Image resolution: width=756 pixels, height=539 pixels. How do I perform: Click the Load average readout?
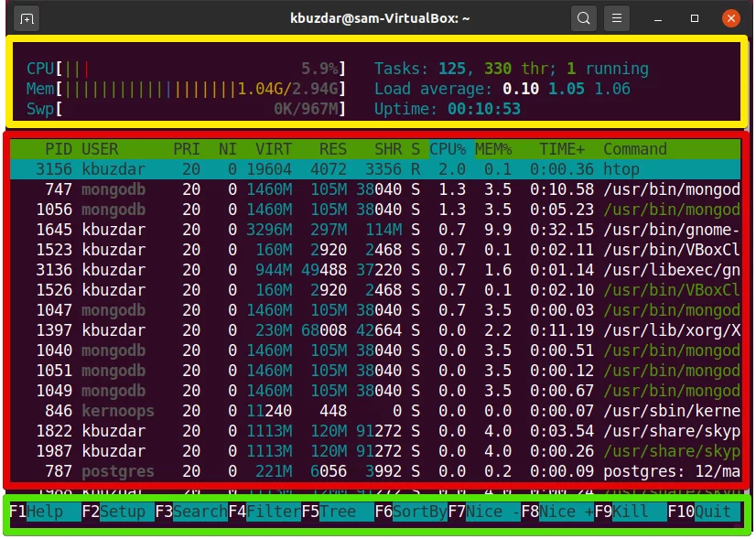click(x=502, y=89)
